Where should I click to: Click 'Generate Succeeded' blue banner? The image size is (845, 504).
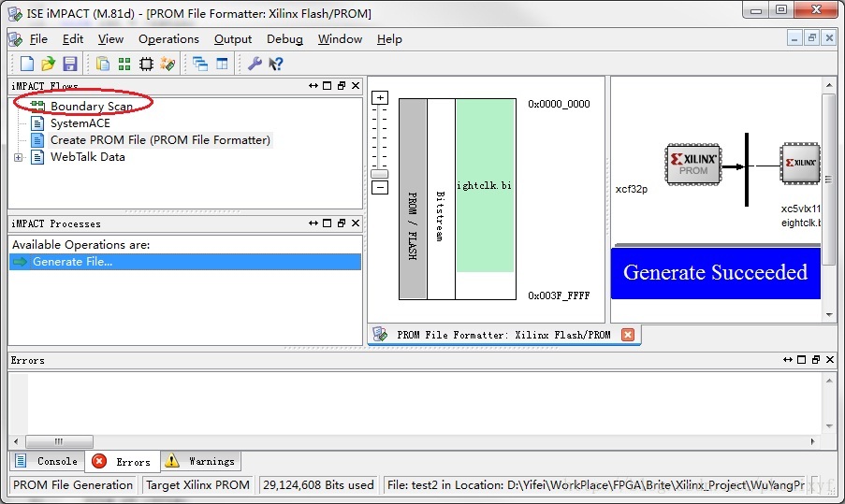(716, 273)
